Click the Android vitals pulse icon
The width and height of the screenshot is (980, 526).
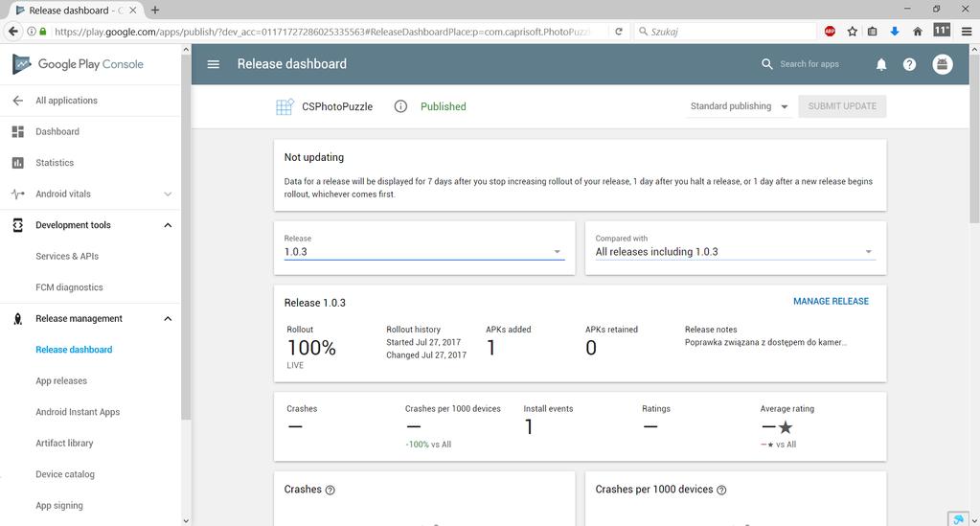[18, 194]
